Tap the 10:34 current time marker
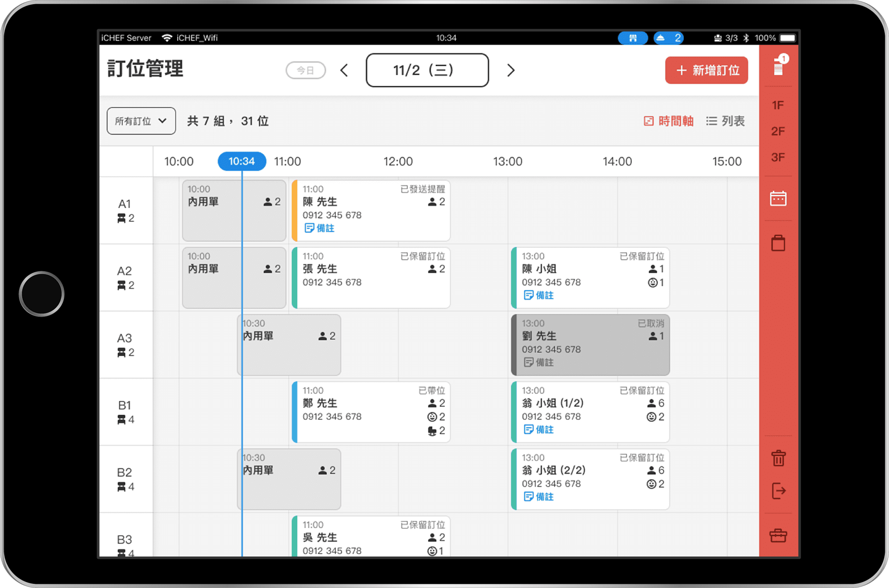This screenshot has height=588, width=889. pyautogui.click(x=242, y=161)
